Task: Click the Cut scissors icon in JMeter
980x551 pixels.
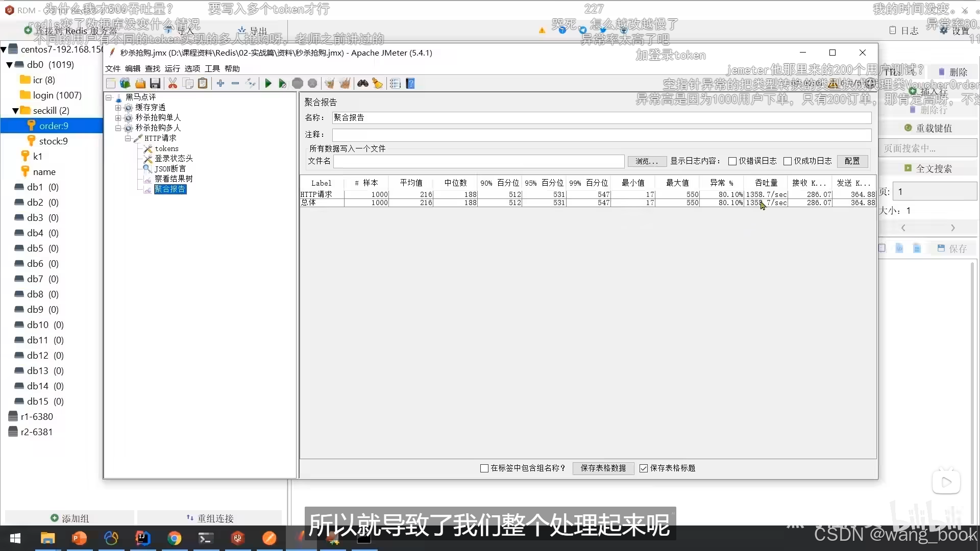Action: click(x=173, y=84)
